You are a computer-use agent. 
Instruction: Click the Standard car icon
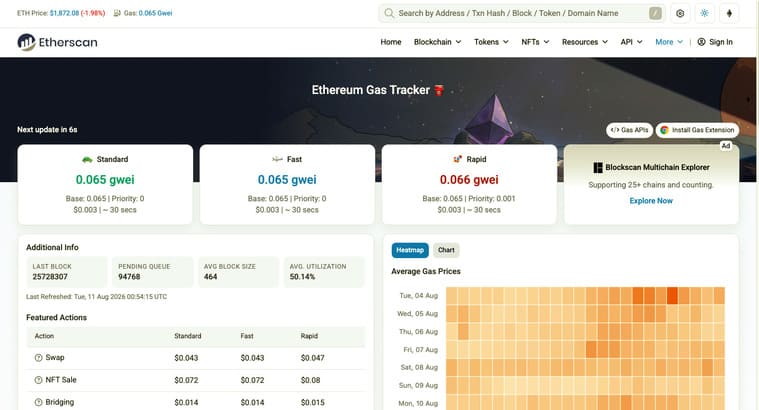click(87, 159)
